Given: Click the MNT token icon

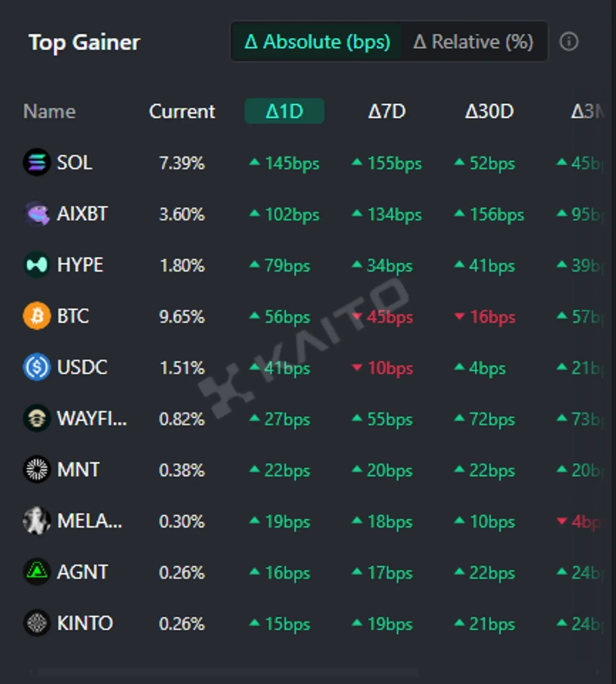Looking at the screenshot, I should (x=36, y=469).
